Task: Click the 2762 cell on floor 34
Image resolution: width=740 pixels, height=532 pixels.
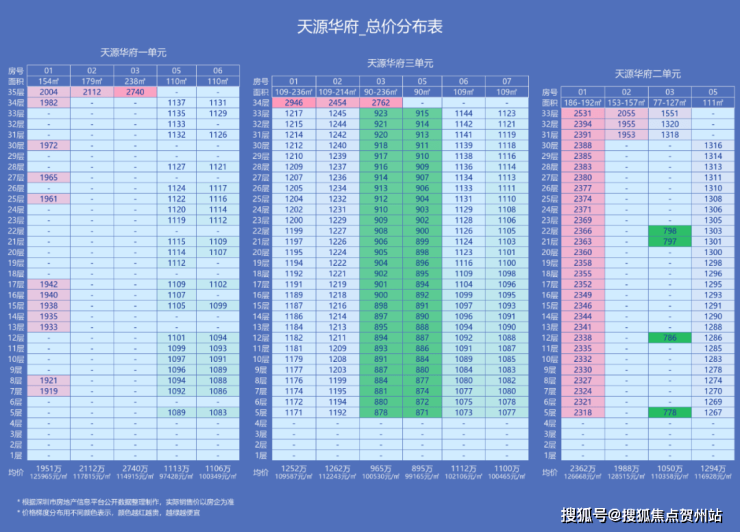Action: tap(381, 102)
